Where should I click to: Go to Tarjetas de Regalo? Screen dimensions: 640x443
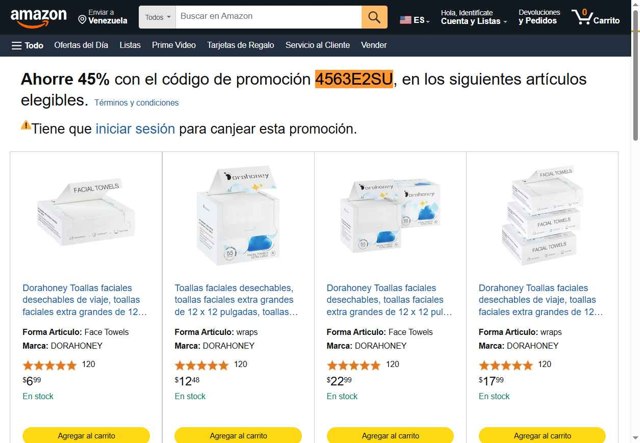[x=240, y=45]
